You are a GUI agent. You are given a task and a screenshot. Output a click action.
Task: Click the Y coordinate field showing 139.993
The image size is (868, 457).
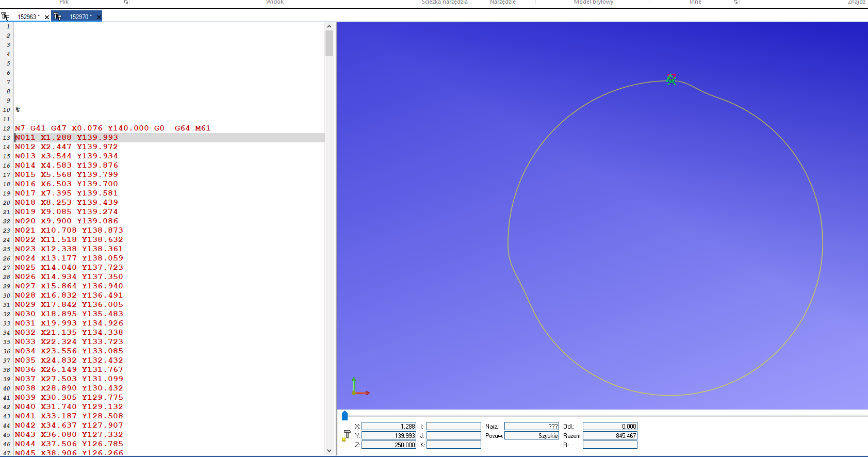click(389, 435)
